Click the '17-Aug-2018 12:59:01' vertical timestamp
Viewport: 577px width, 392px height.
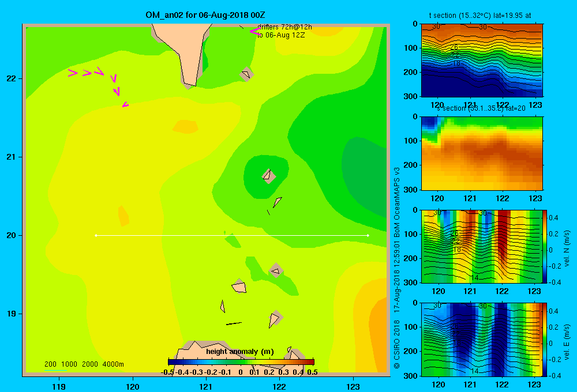pyautogui.click(x=397, y=277)
